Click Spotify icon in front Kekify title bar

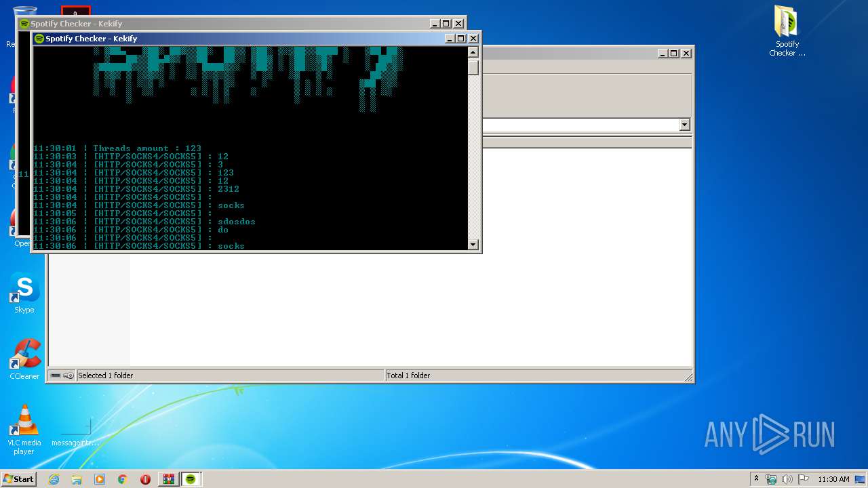point(39,39)
